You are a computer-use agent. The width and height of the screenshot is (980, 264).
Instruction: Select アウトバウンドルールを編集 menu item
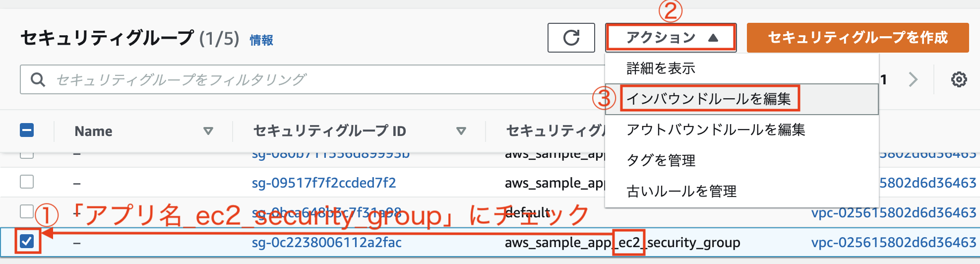741,130
